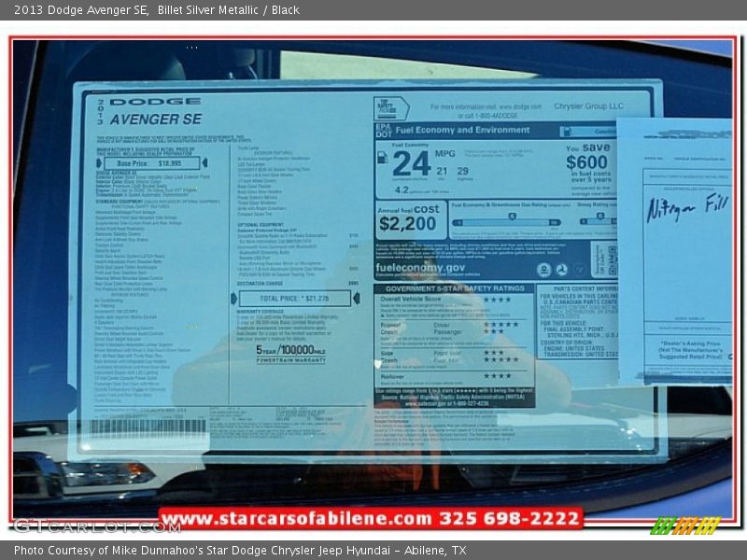Click the QR code on the fuel economy label
This screenshot has height=560, width=747.
[612, 259]
